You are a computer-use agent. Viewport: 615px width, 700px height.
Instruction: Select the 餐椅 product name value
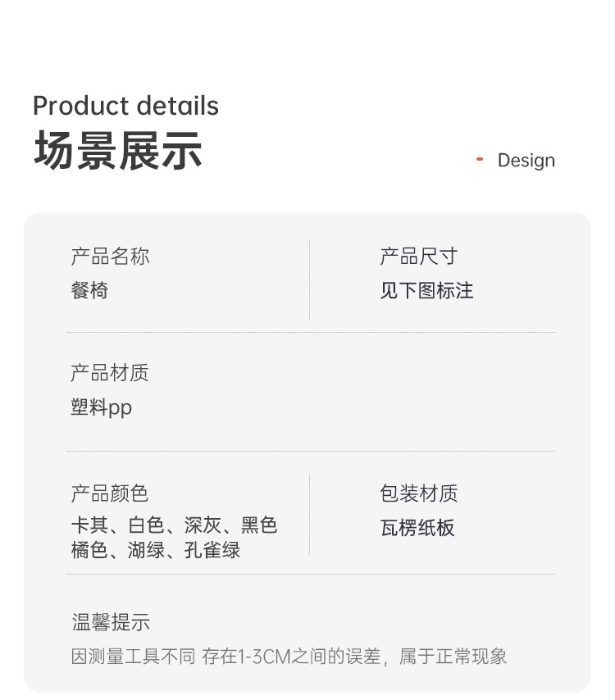tap(89, 291)
